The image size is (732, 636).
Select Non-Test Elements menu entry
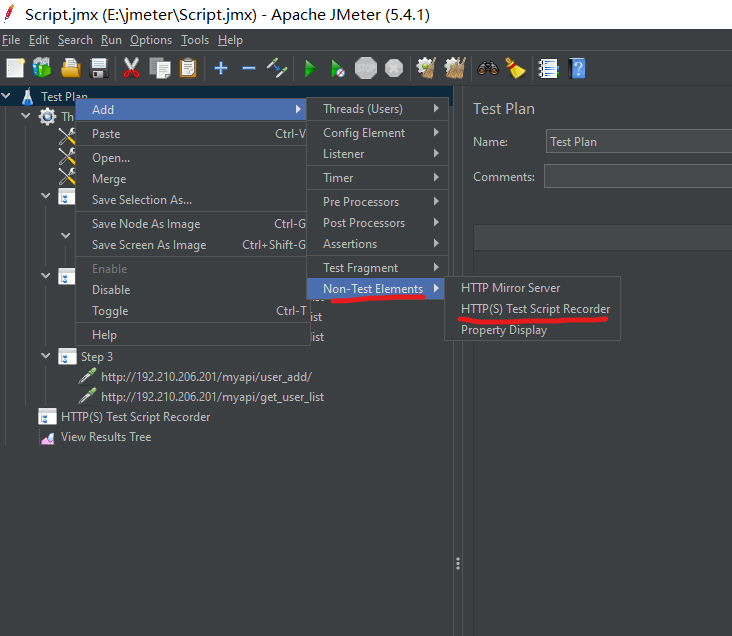376,289
